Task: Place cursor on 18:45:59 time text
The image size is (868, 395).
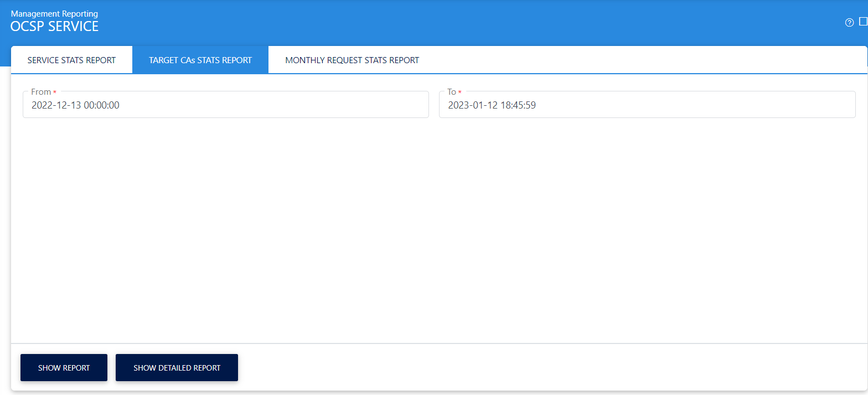Action: pos(518,105)
